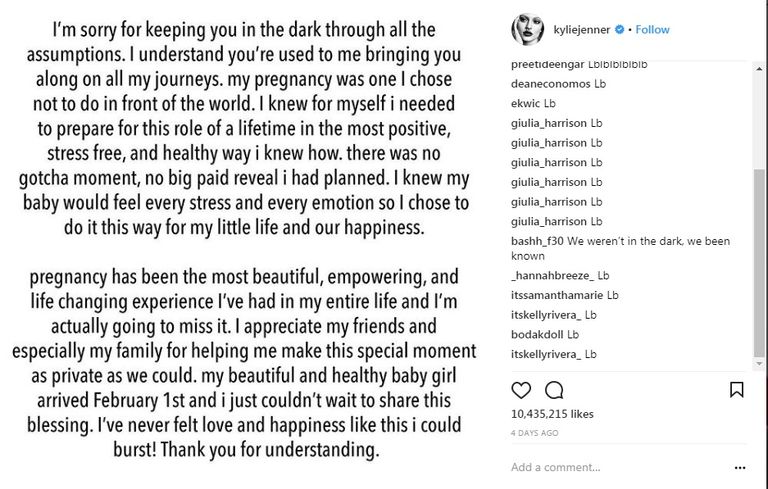Click the kyliejenner profile avatar
This screenshot has width=768, height=489.
526,30
